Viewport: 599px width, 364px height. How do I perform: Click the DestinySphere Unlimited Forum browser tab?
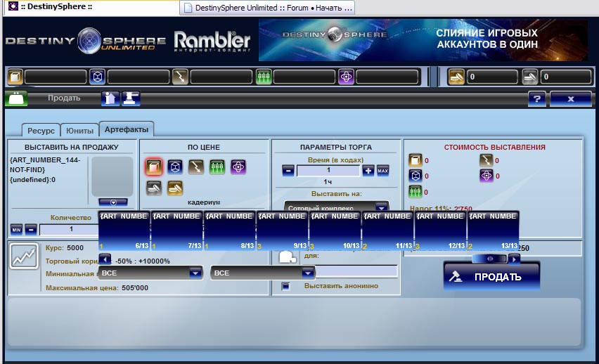click(268, 8)
